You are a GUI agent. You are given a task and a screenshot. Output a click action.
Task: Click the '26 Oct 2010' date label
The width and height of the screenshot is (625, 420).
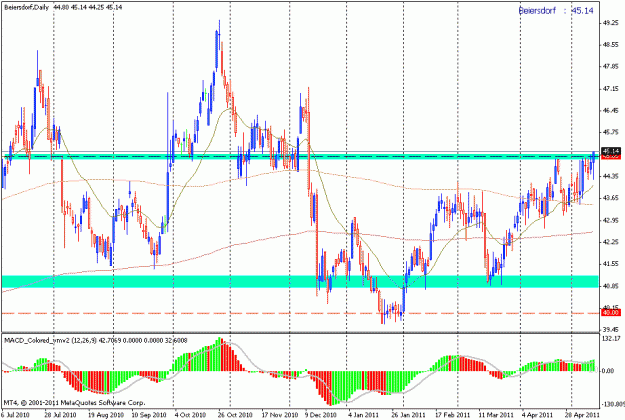point(236,415)
